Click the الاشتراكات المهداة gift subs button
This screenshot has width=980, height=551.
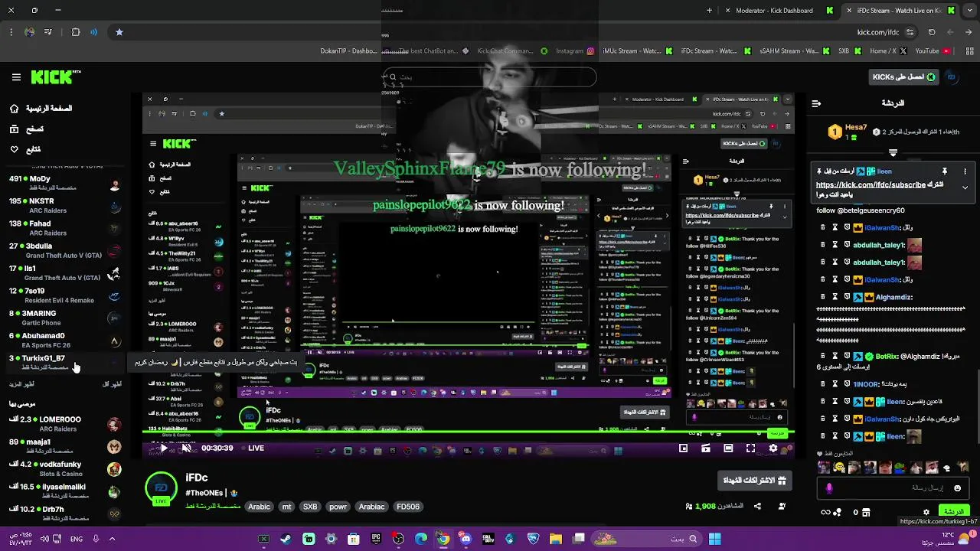(x=755, y=481)
